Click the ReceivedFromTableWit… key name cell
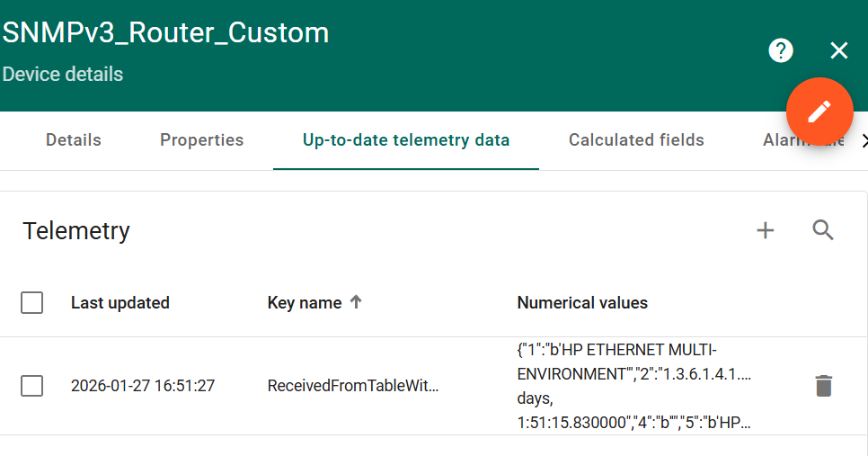 (353, 386)
